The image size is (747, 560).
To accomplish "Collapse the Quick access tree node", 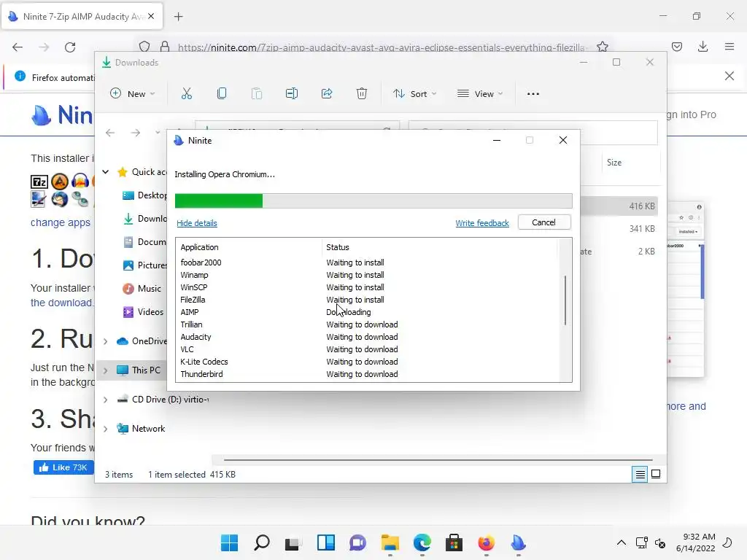I will click(106, 172).
